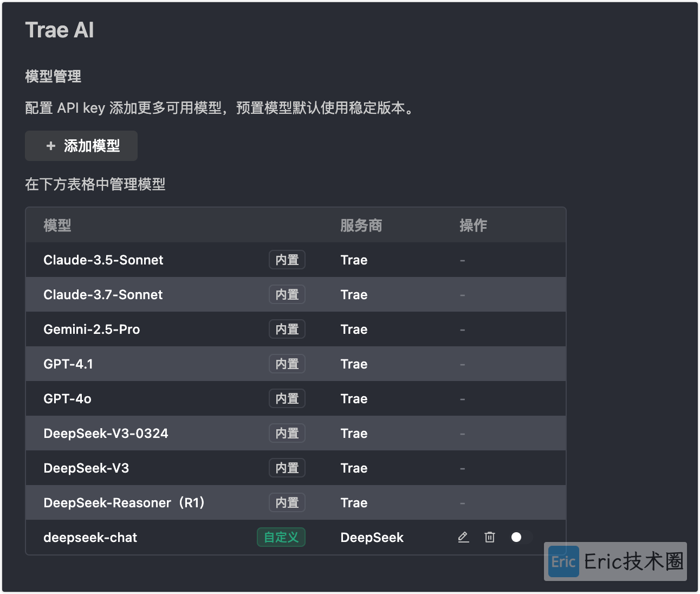Delete the deepseek-chat model via trash icon
The image size is (700, 594).
[490, 537]
